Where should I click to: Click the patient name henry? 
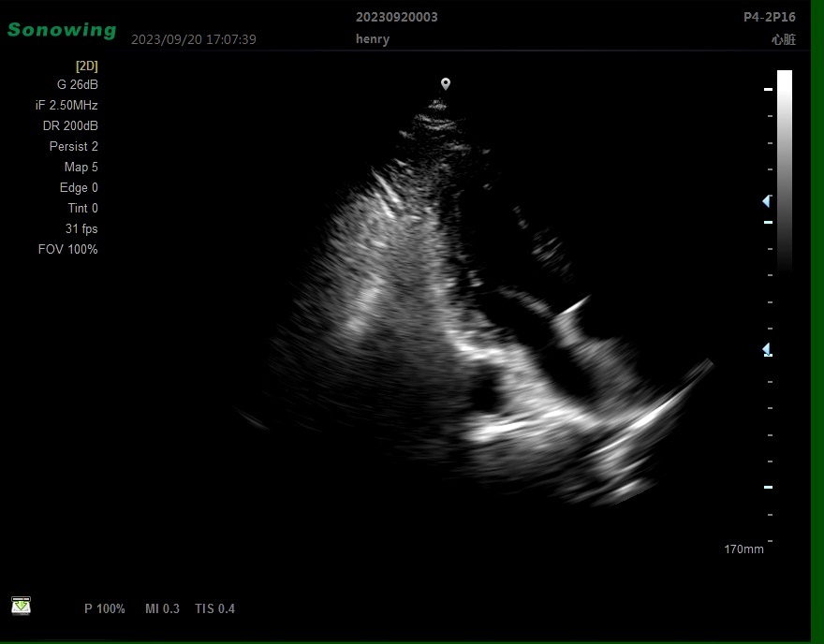click(x=373, y=39)
